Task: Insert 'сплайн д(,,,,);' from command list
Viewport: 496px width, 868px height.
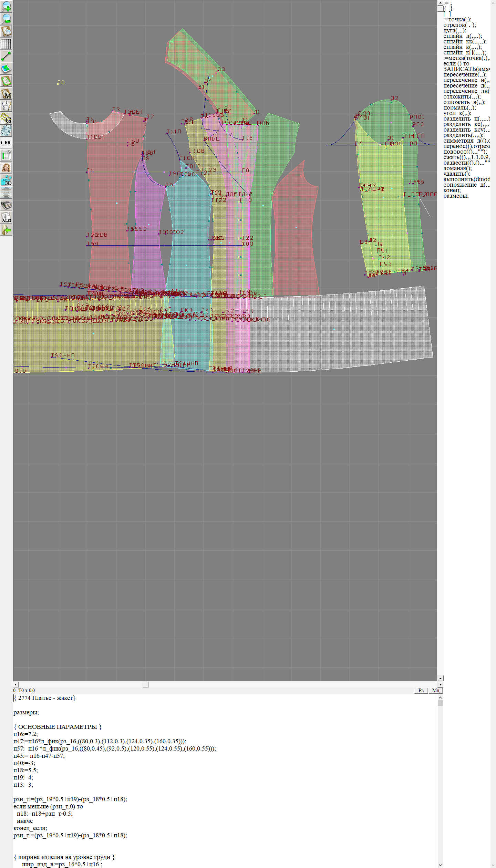Action: [x=462, y=36]
